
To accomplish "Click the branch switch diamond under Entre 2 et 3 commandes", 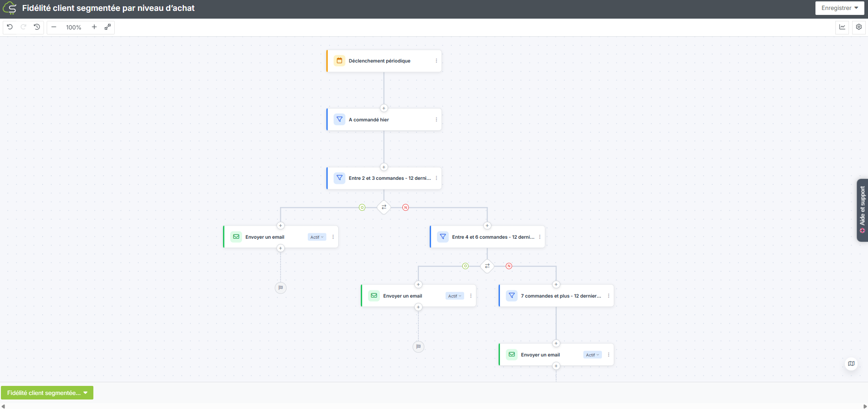I will click(384, 207).
